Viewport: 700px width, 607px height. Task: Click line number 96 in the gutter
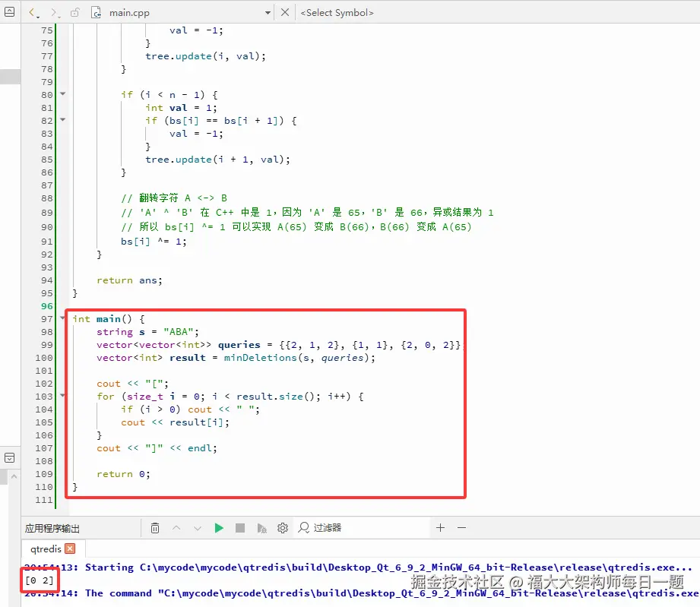pos(47,306)
